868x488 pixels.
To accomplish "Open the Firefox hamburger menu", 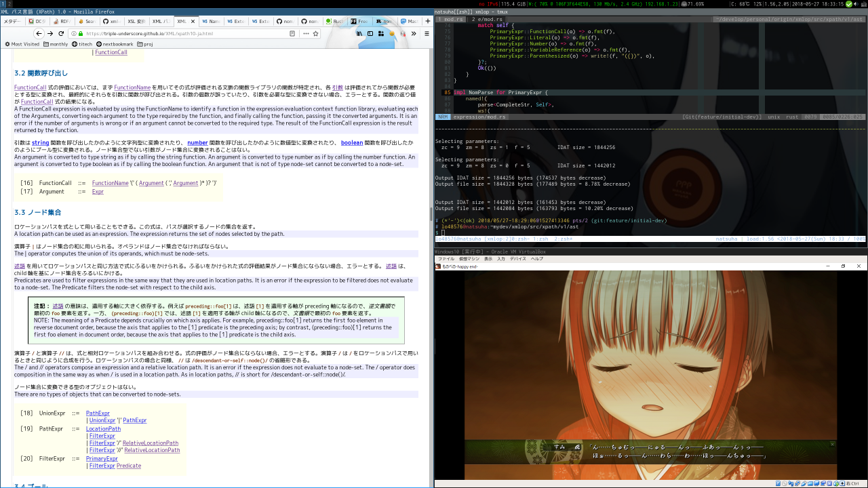I will coord(426,33).
